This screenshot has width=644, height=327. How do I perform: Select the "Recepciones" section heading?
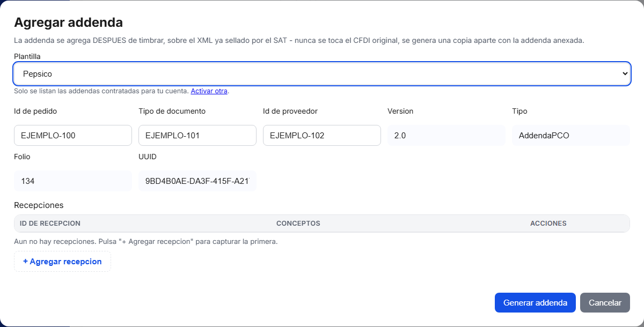(x=39, y=205)
